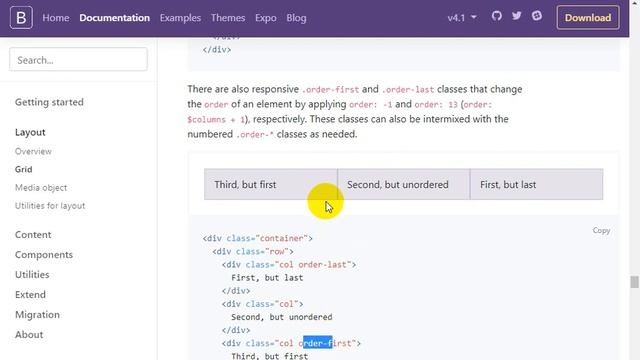Collapse the Layout sidebar section

(x=30, y=132)
